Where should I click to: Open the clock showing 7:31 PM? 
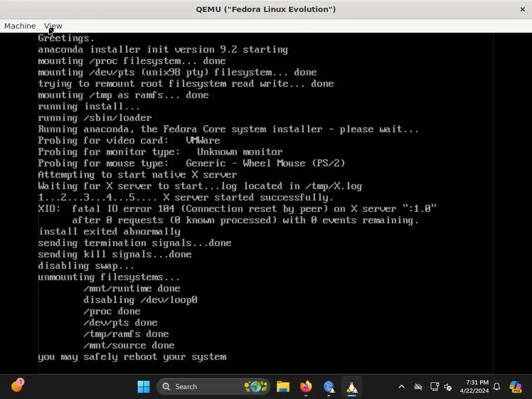(x=474, y=387)
